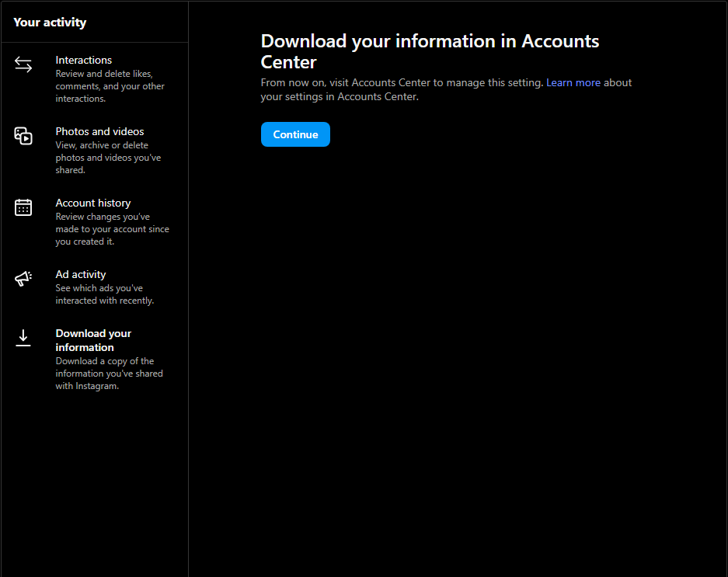The width and height of the screenshot is (728, 577).
Task: Click "See which ads you've interacted" text
Action: (104, 294)
